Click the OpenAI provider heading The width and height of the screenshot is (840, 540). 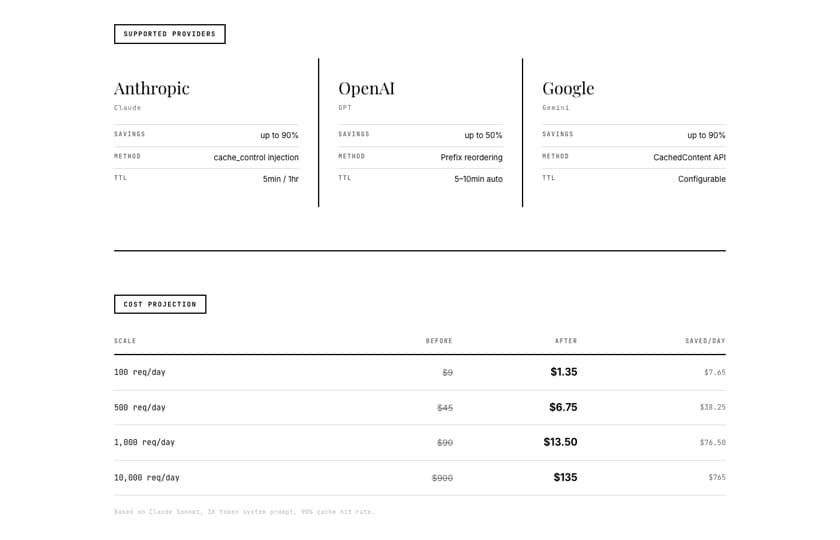click(x=366, y=88)
